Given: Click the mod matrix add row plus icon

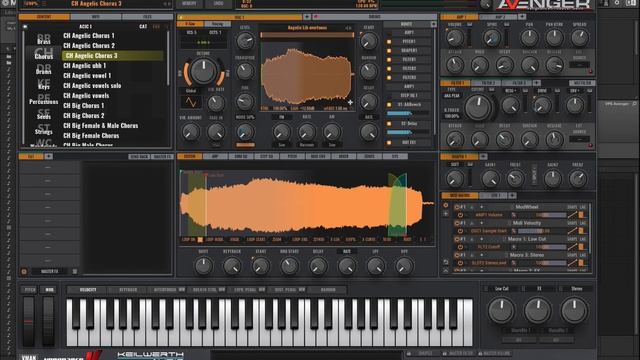Looking at the screenshot, I should click(446, 214).
